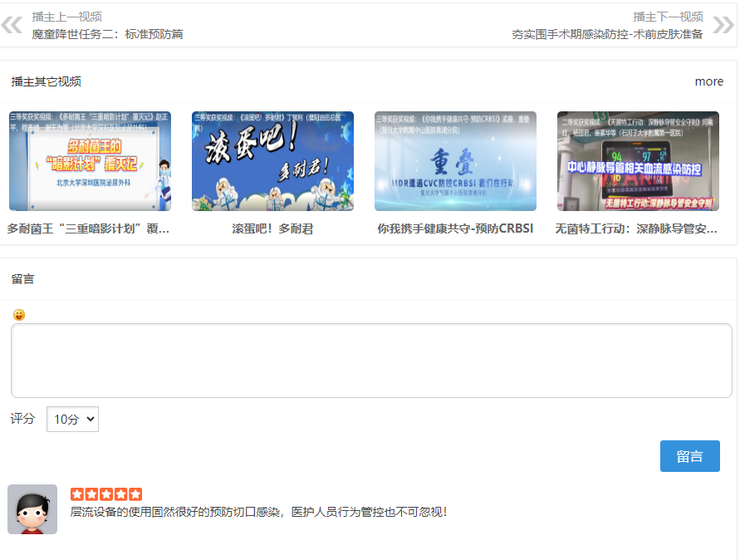Click the commenter's avatar picture

(x=32, y=509)
